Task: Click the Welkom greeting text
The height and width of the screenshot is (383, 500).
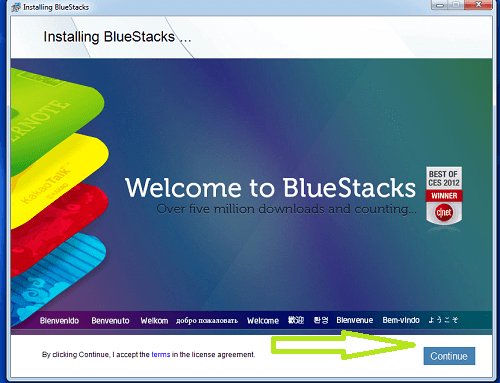Action: [x=154, y=321]
